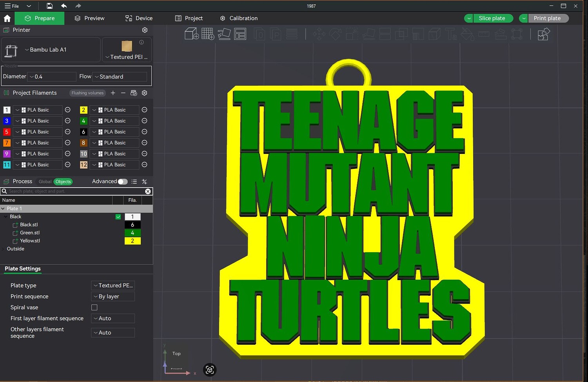Click the Add cube toolbar icon

[191, 34]
